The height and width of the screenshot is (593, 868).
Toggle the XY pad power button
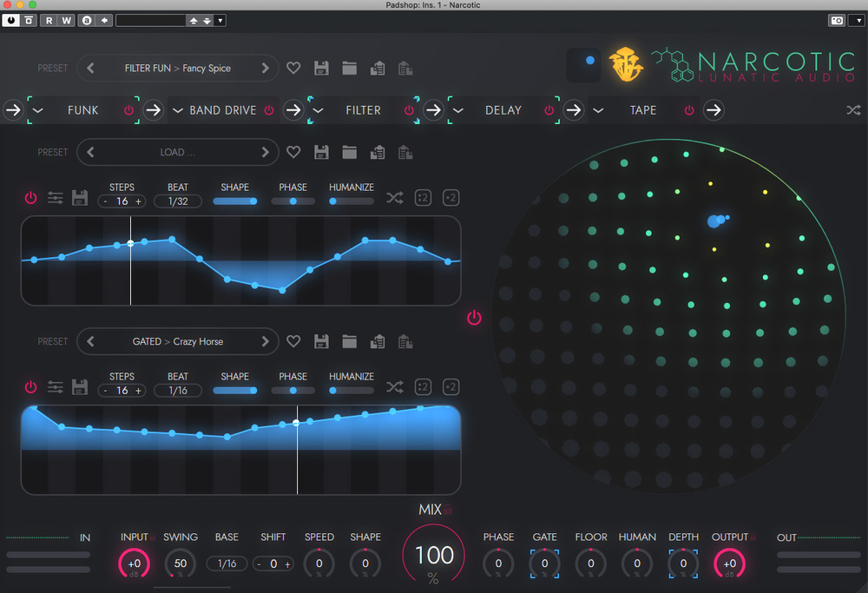(x=475, y=318)
